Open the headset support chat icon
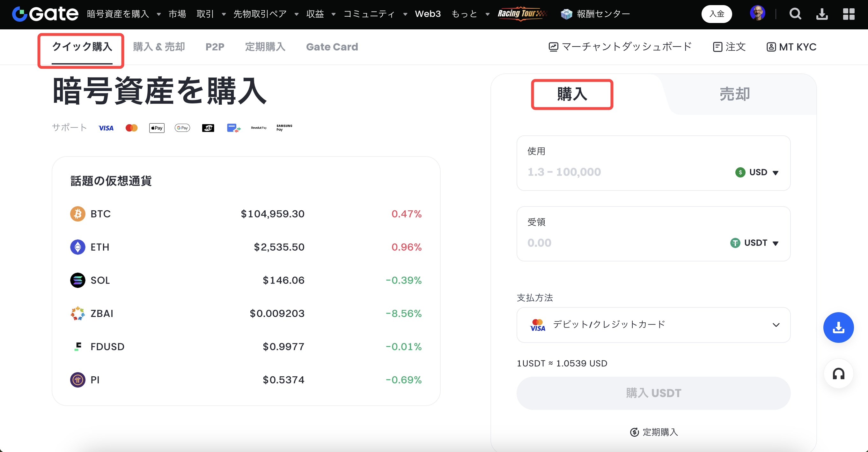This screenshot has width=868, height=452. click(838, 374)
